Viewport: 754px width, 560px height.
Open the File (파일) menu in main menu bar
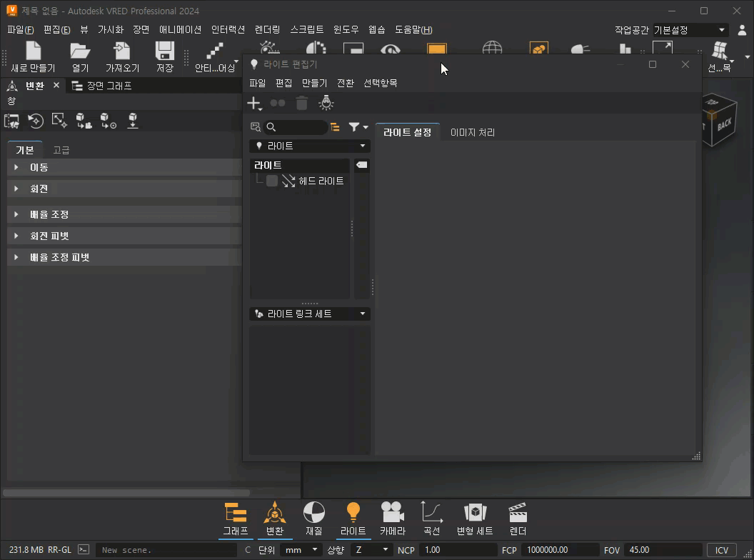pos(21,30)
